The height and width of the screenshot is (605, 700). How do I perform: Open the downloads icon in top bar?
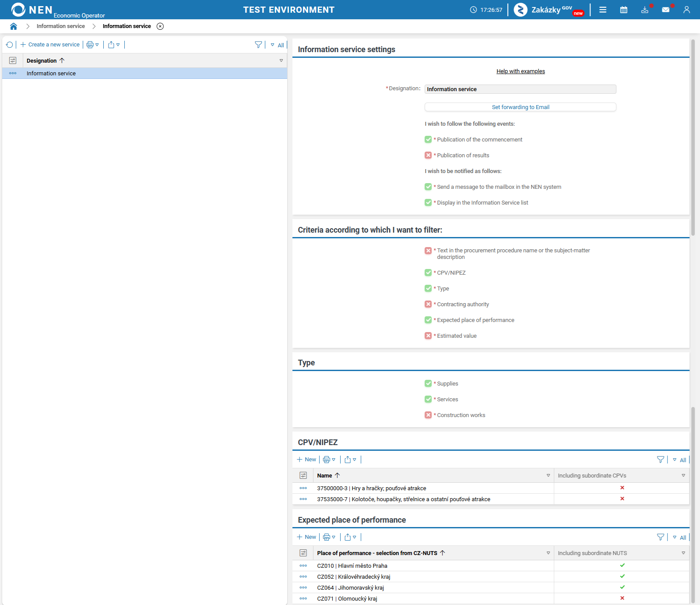(x=645, y=10)
